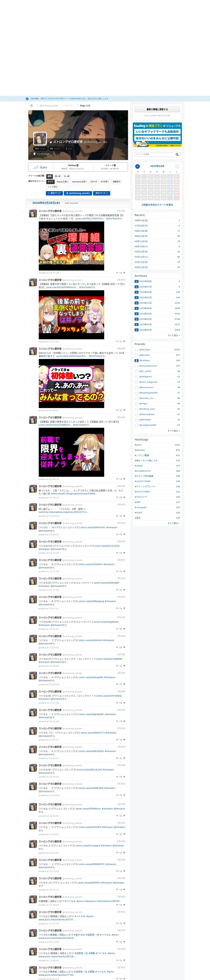
Task: Open the 2024年02月28日(水) date heading
Action: coord(46,203)
